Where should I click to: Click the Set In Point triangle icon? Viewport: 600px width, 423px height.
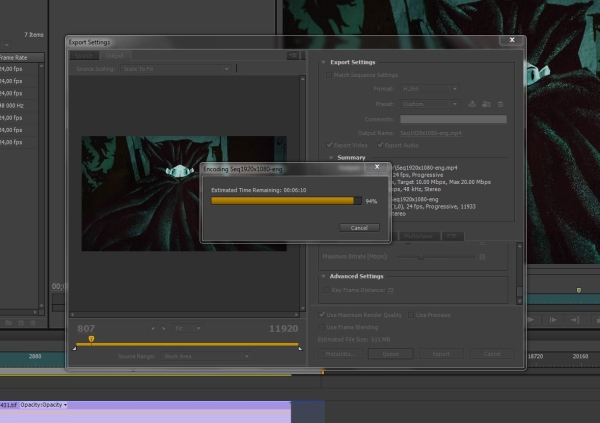click(x=153, y=328)
